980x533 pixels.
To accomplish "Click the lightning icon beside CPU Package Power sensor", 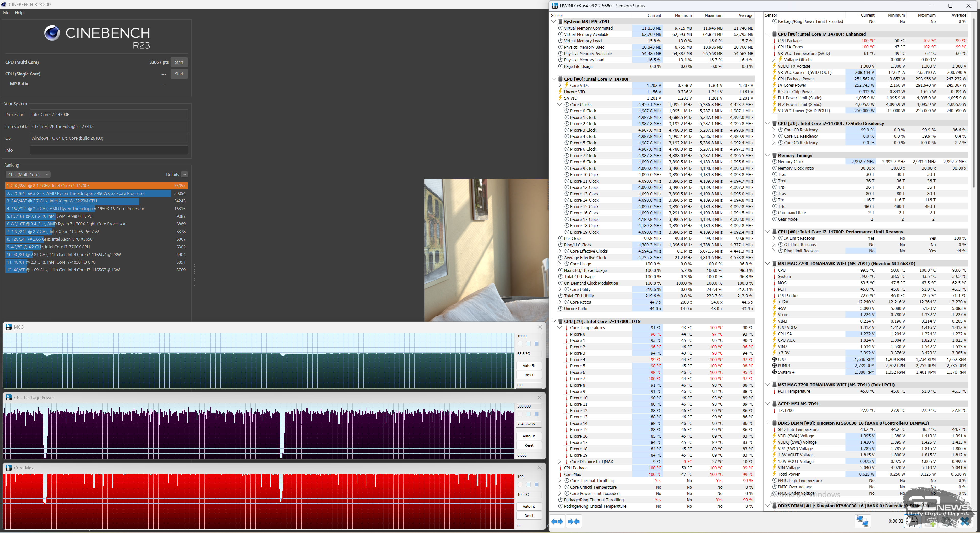I will tap(774, 79).
